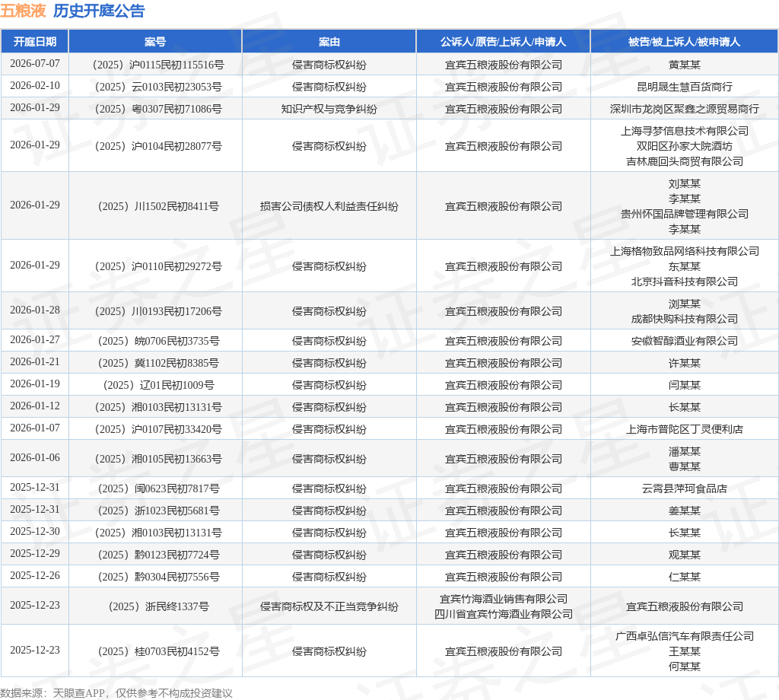This screenshot has width=779, height=700.
Task: Click case number 冀1102民初8385号
Action: pyautogui.click(x=158, y=363)
